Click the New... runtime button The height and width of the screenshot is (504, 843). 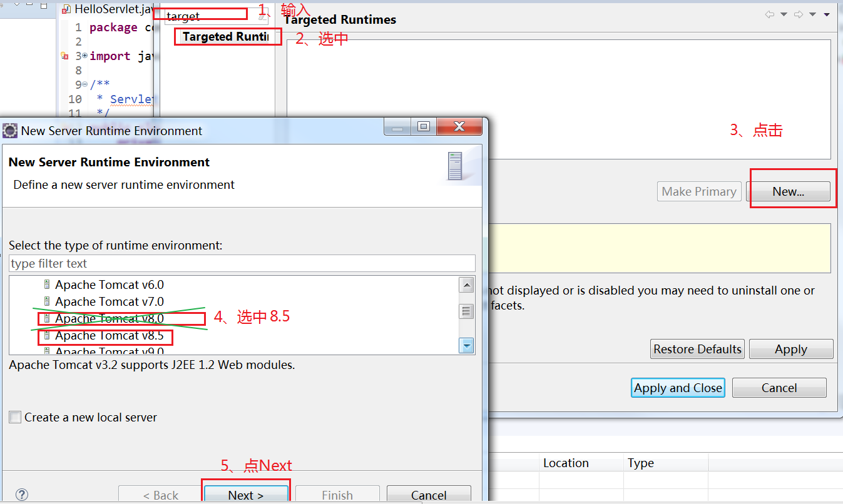coord(789,191)
